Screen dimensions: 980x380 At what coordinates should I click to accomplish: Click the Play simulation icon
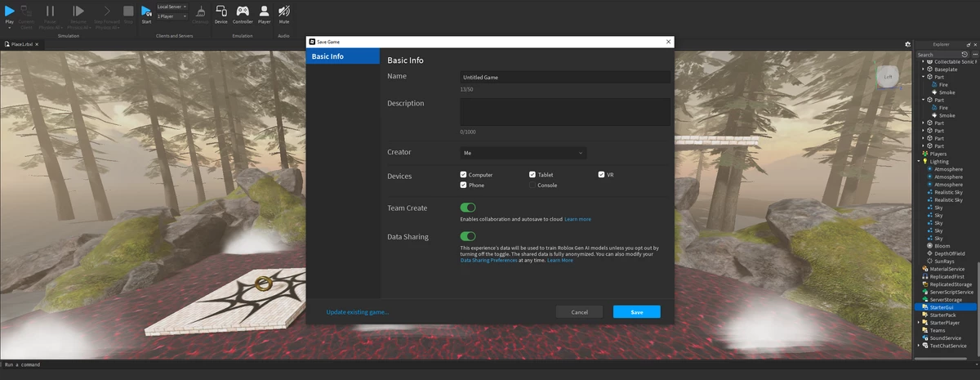coord(10,11)
